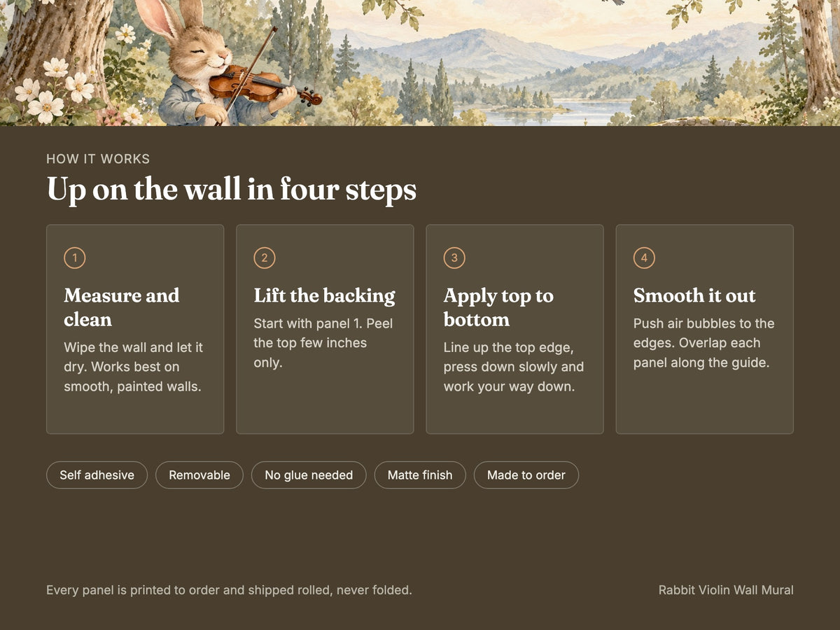
Task: Click the No glue needed tag
Action: tap(309, 475)
